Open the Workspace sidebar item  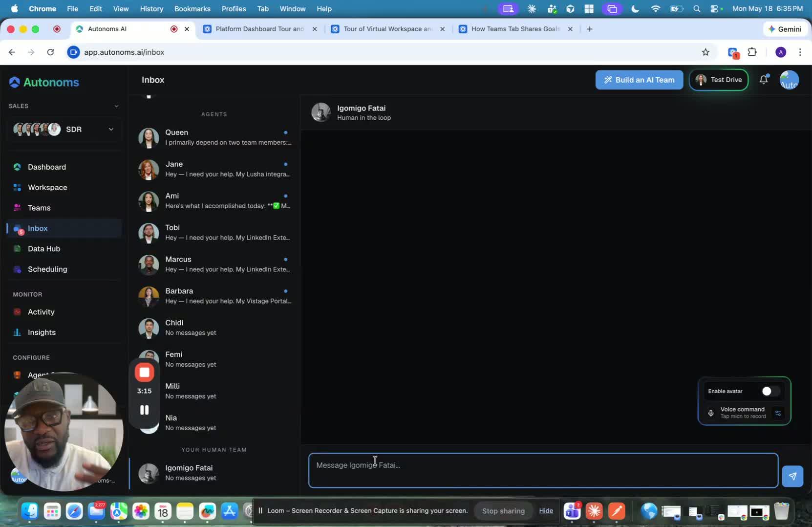pos(47,188)
